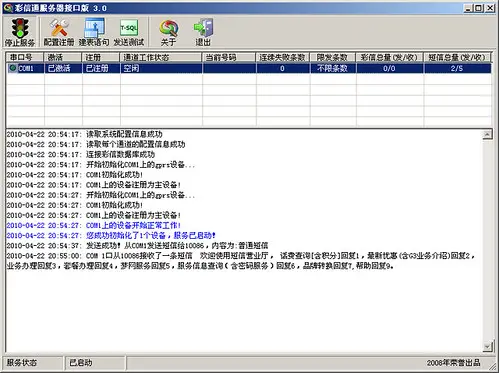Click the 注册 column header
Image resolution: width=499 pixels, height=373 pixels.
point(101,57)
